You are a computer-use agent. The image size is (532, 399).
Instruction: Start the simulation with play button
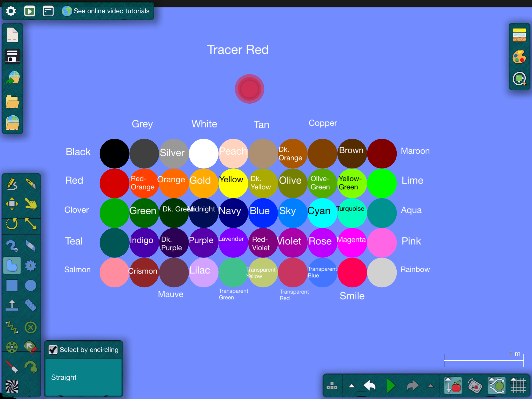[x=391, y=385]
